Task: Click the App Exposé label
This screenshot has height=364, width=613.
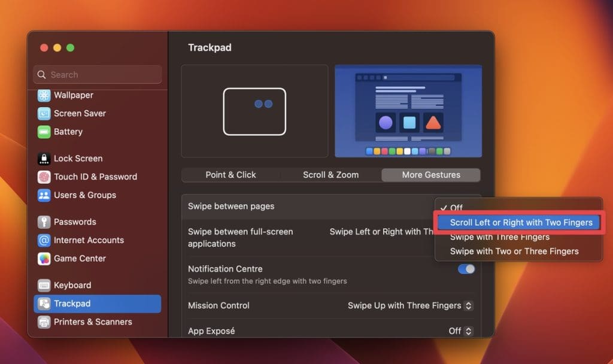Action: click(x=211, y=331)
